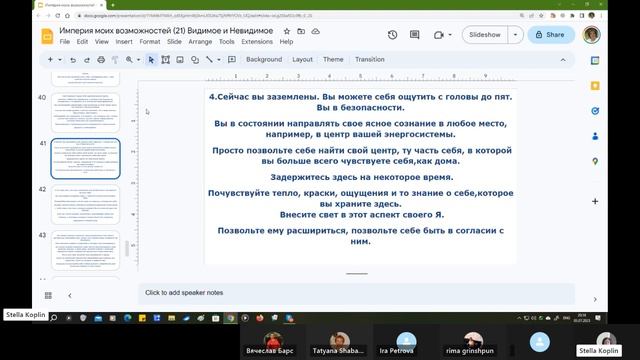This screenshot has height=360, width=640.
Task: Collapse the menus with the toolbar chevron
Action: click(x=563, y=60)
